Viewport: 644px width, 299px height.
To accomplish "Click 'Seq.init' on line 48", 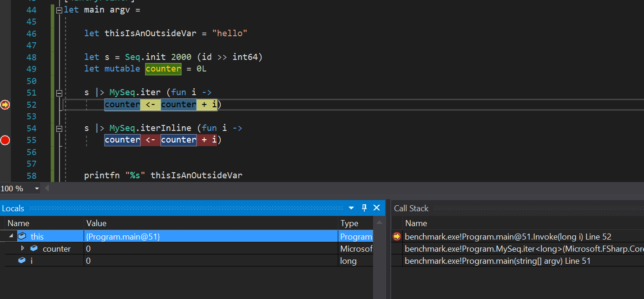I will pyautogui.click(x=146, y=57).
